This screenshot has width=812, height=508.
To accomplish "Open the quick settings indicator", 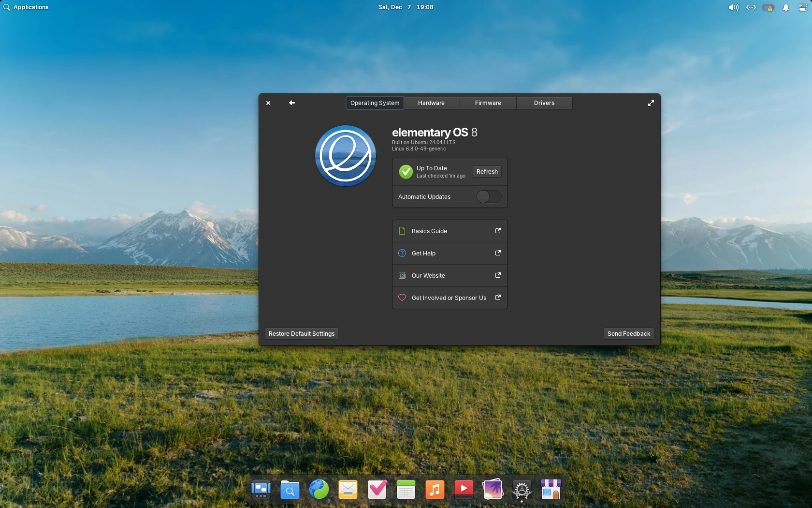I will point(802,7).
